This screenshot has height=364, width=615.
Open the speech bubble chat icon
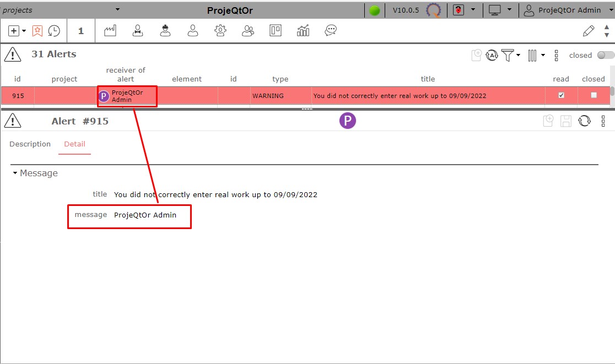pyautogui.click(x=331, y=31)
